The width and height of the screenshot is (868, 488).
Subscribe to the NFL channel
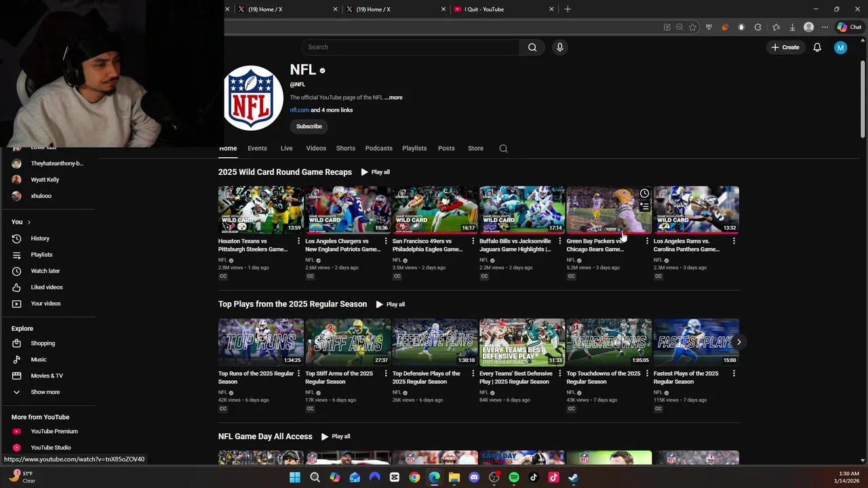[309, 127]
